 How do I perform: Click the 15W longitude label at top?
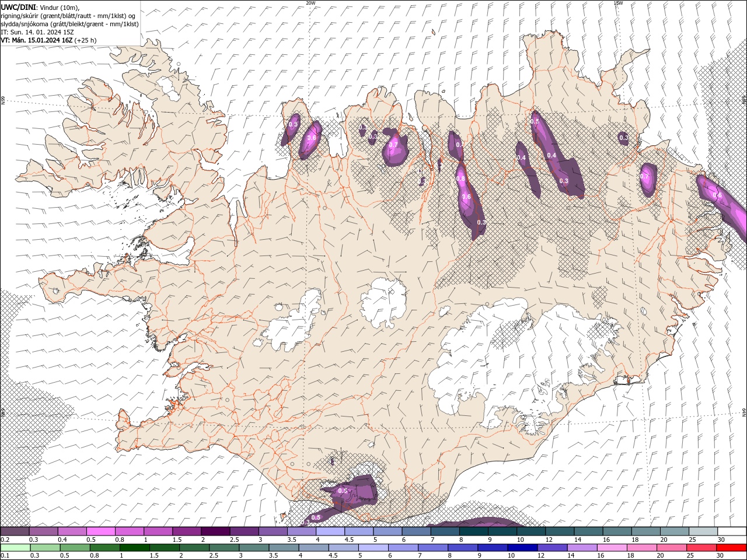[x=618, y=3]
